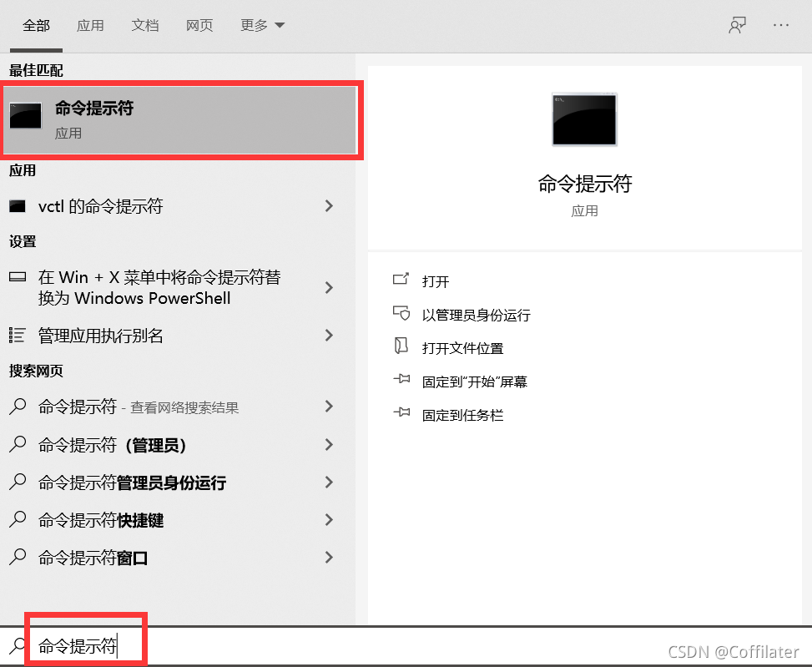812x667 pixels.
Task: Choose 固定到"开始"屏幕
Action: tap(474, 382)
